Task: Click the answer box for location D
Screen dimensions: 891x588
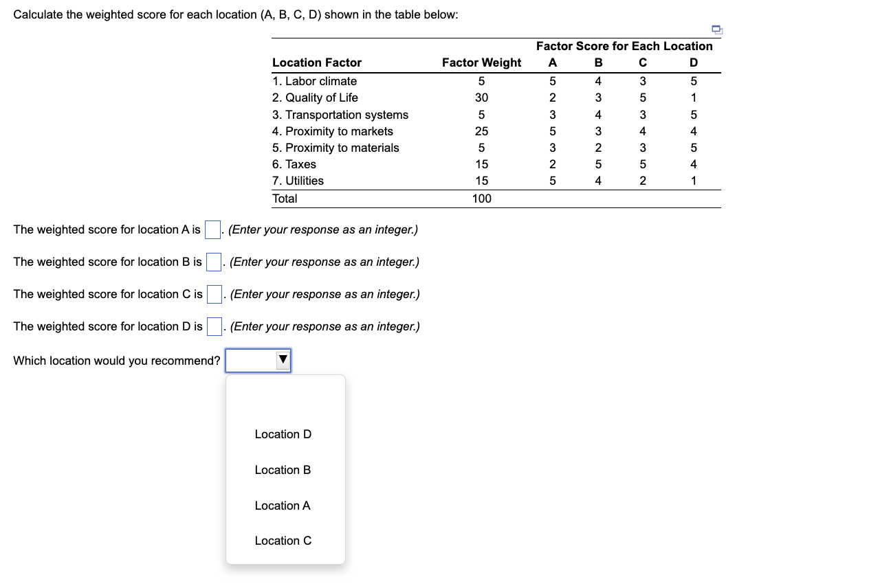Action: click(214, 326)
